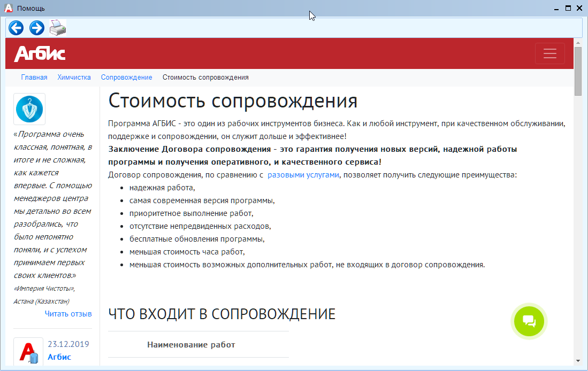Click the vertical scrollbar thumb

pos(578,71)
